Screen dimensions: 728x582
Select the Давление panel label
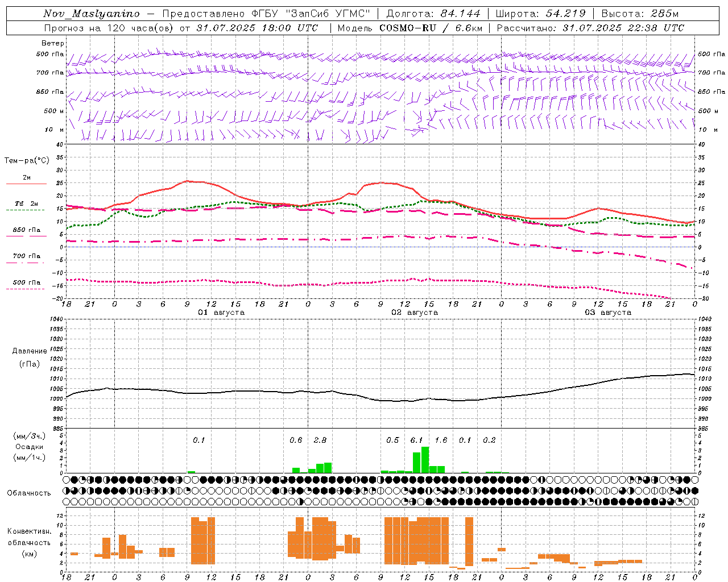[30, 351]
